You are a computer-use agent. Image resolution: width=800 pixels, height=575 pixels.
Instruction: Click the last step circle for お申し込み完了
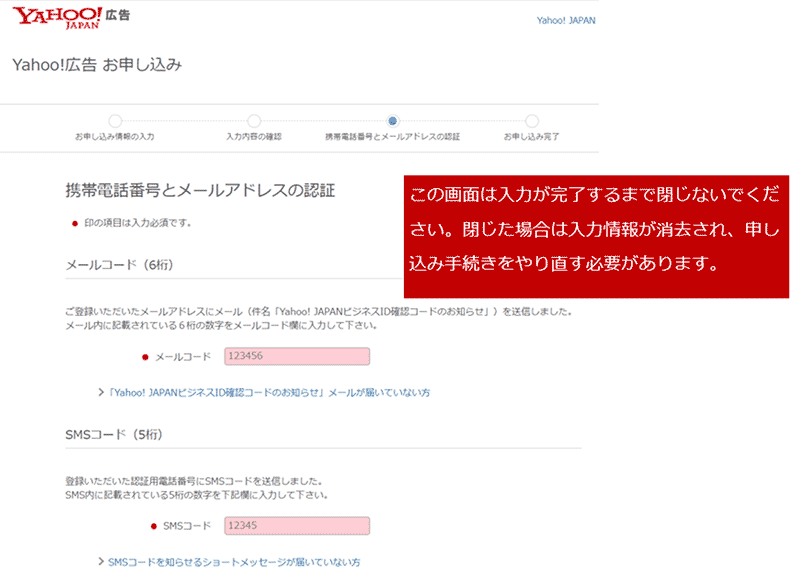pos(532,121)
